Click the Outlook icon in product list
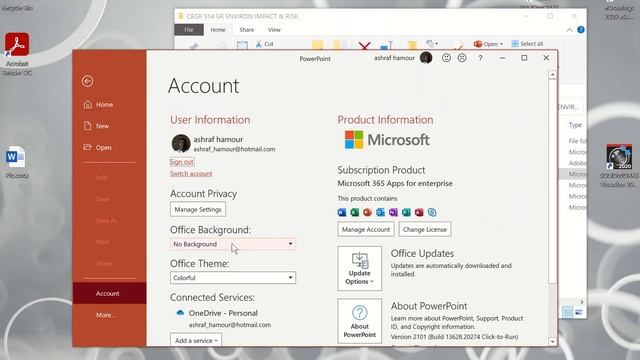640x360 pixels. (x=380, y=212)
